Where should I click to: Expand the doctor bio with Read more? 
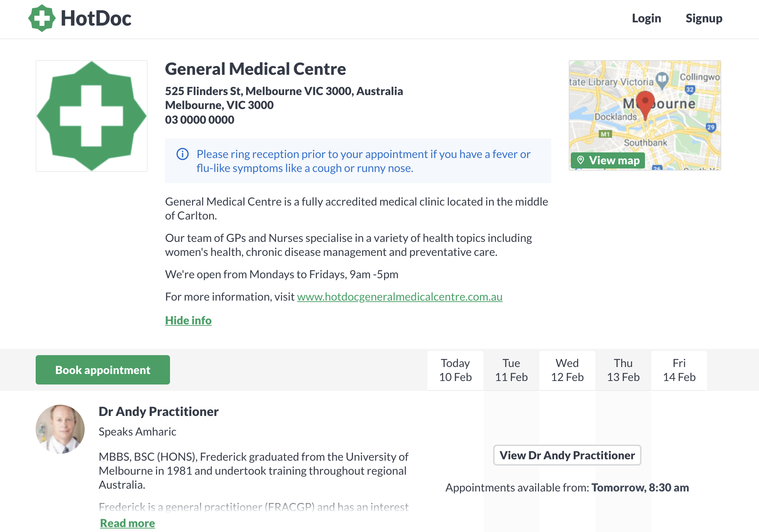click(x=127, y=523)
